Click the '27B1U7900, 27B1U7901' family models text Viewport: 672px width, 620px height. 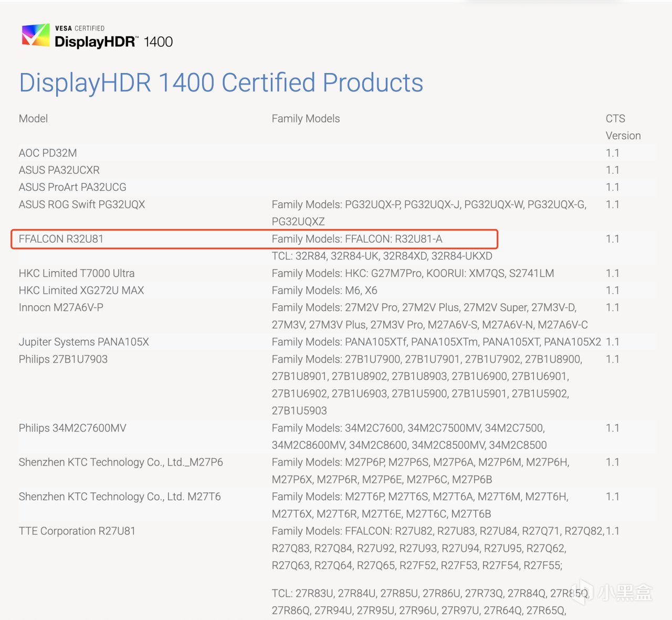427,385
